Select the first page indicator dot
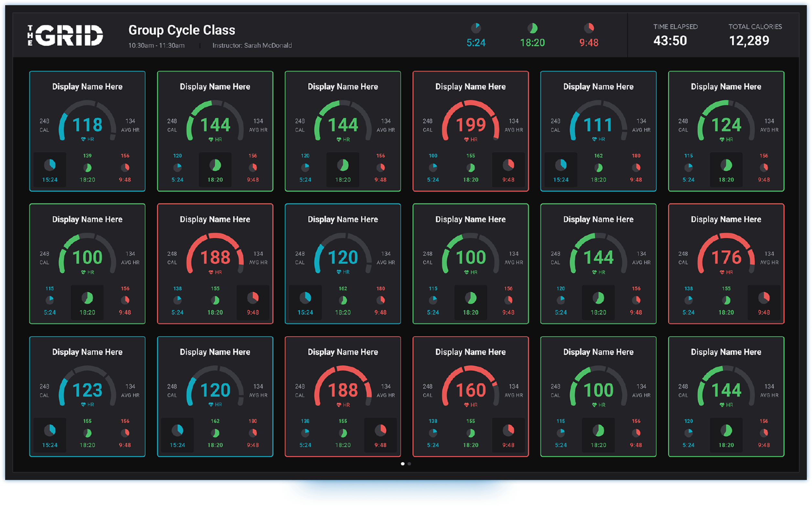 pos(403,464)
